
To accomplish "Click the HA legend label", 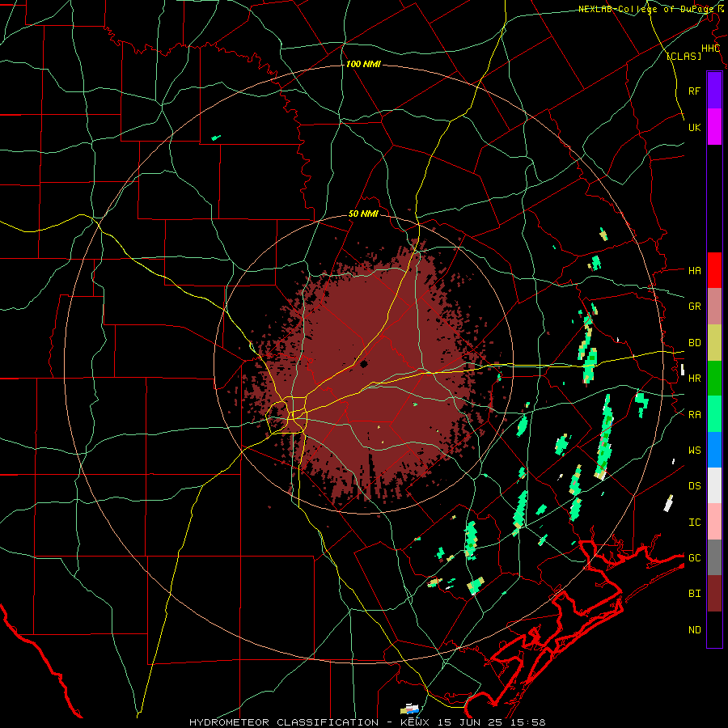I will click(694, 270).
